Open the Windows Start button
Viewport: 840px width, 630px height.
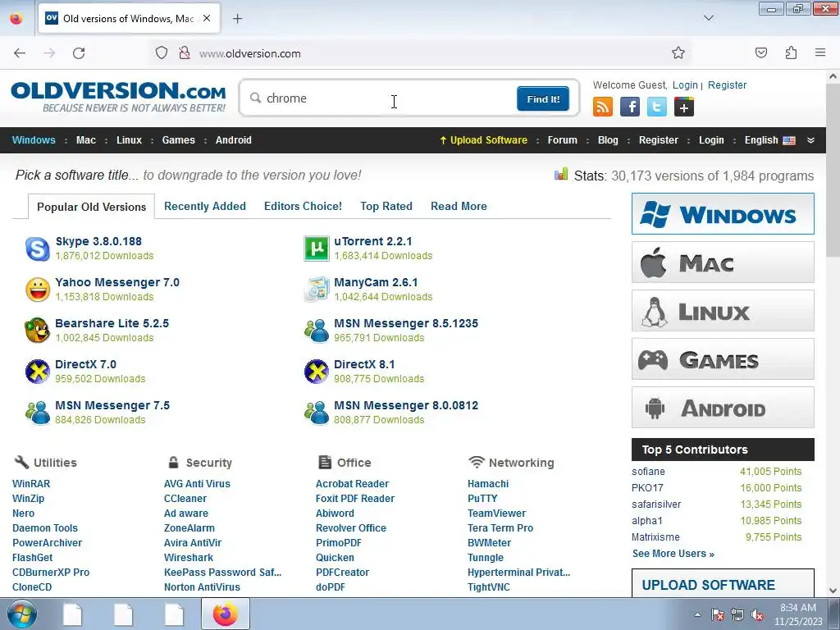tap(21, 614)
